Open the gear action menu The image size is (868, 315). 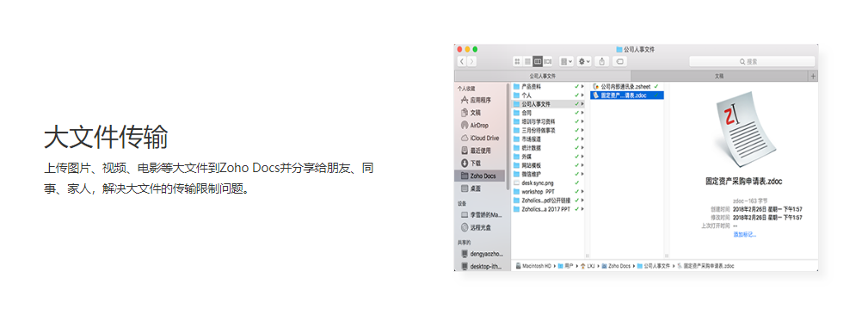tap(585, 61)
